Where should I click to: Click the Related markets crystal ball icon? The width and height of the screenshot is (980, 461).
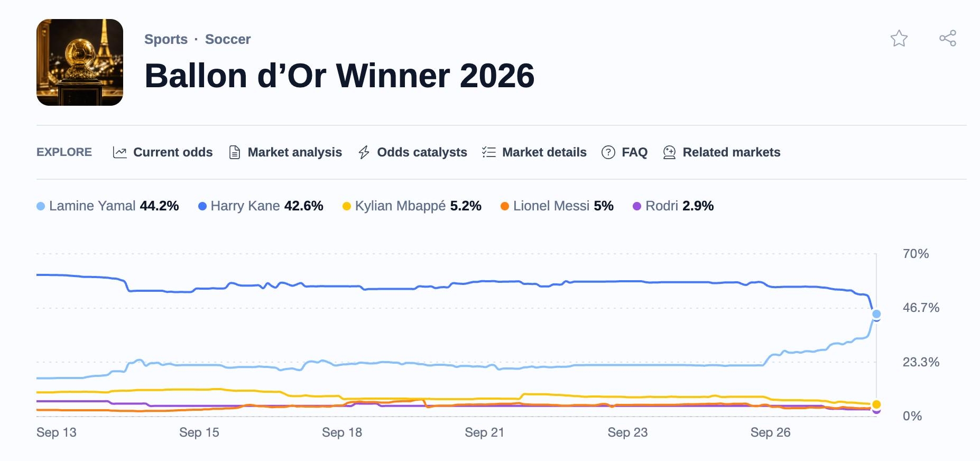click(669, 152)
